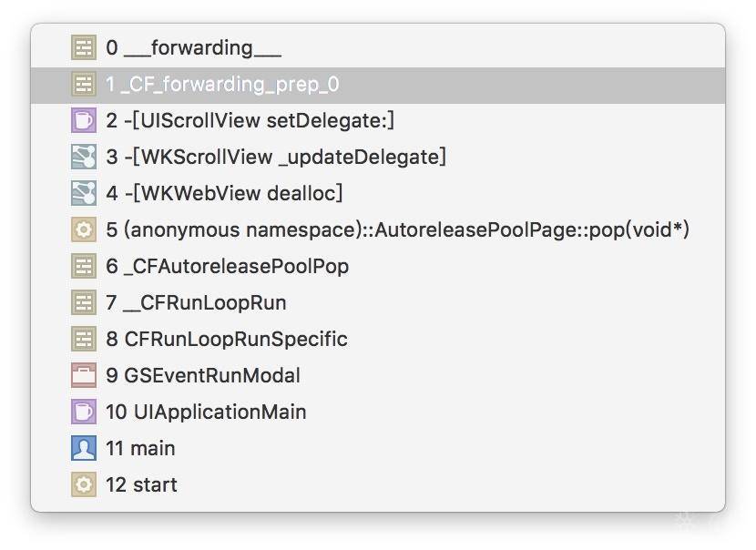Choose frame 4 -[WKWebView dealloc]
Viewport: 756px width, 550px height.
tap(224, 194)
